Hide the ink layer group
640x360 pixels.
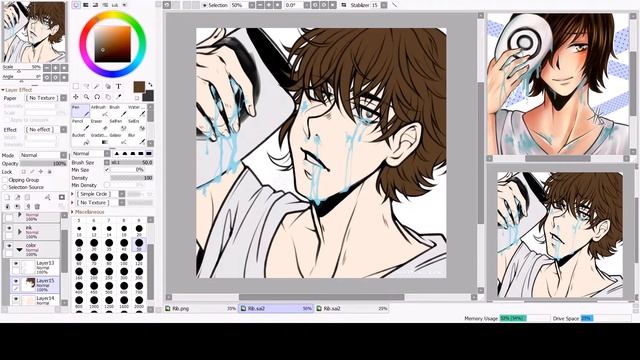point(9,229)
